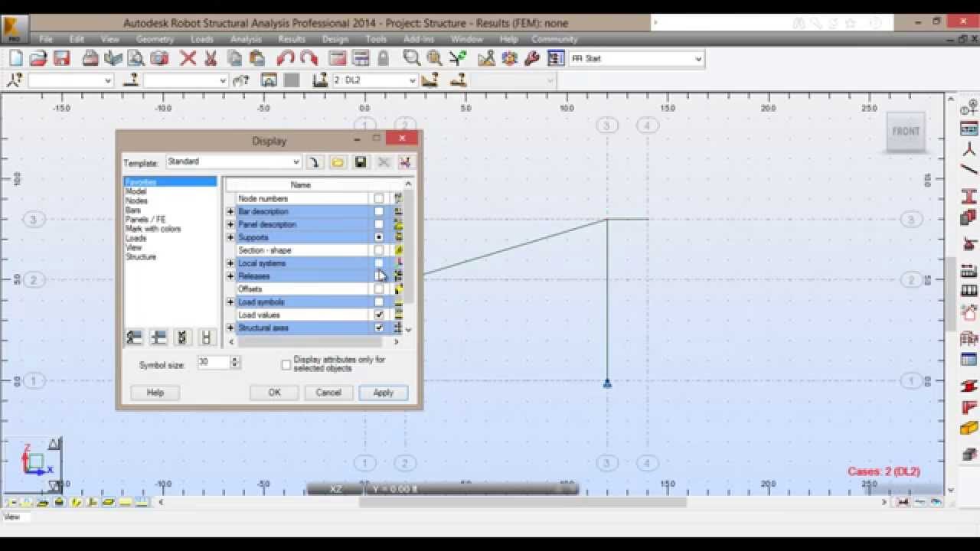This screenshot has height=551, width=980.
Task: Click the Apply button
Action: tap(384, 393)
